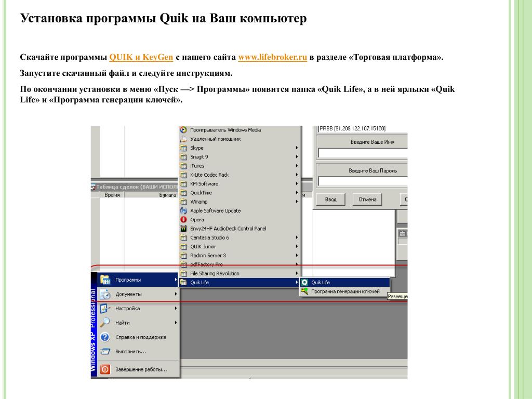The width and height of the screenshot is (532, 399).
Task: Click the Завершение работы power icon
Action: click(105, 369)
